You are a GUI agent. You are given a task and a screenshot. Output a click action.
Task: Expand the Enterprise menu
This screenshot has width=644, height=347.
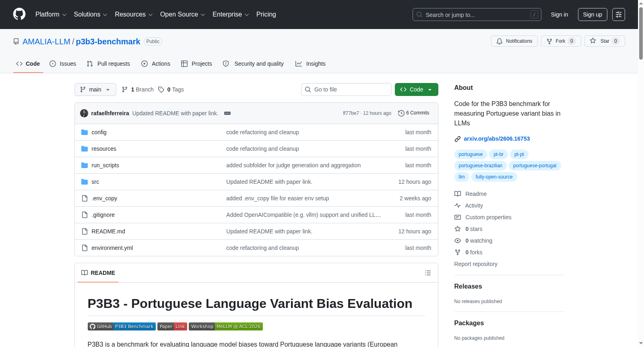(x=231, y=15)
